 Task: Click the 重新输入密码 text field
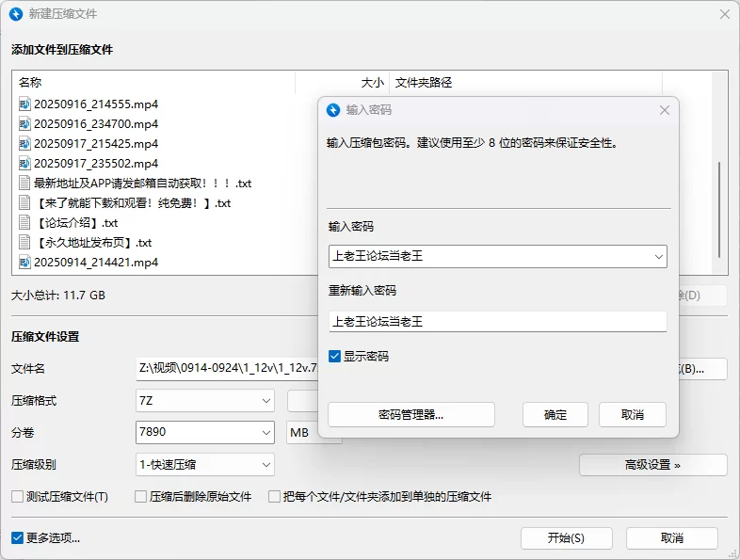tap(497, 322)
